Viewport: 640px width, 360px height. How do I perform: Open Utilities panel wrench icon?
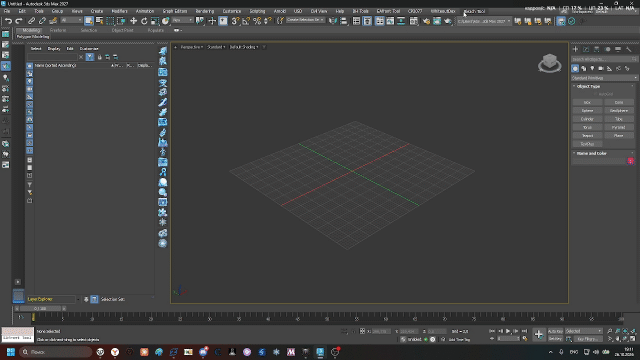[629, 49]
